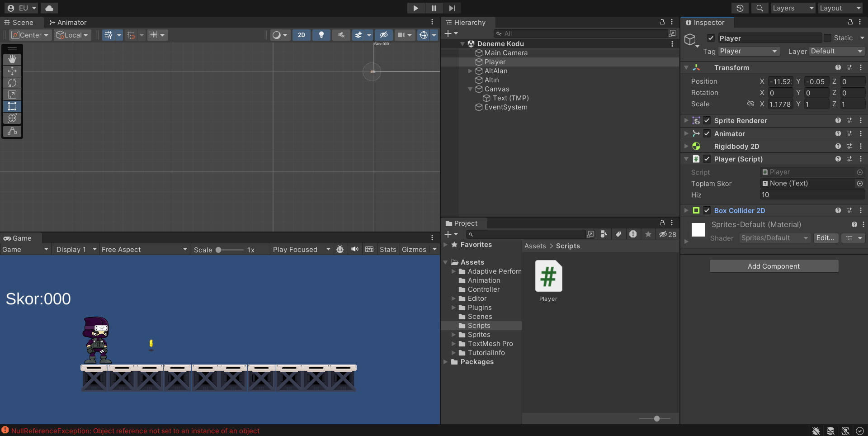Open the Layout menu

[841, 8]
